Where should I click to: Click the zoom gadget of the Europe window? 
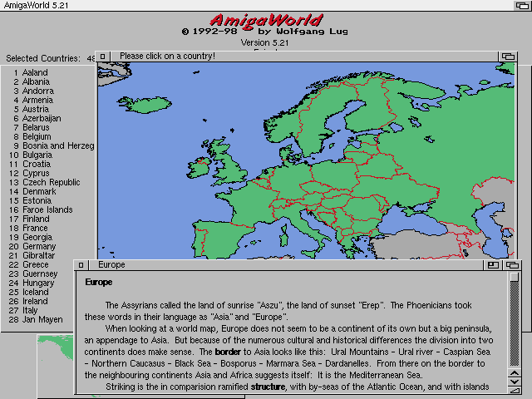(x=493, y=264)
